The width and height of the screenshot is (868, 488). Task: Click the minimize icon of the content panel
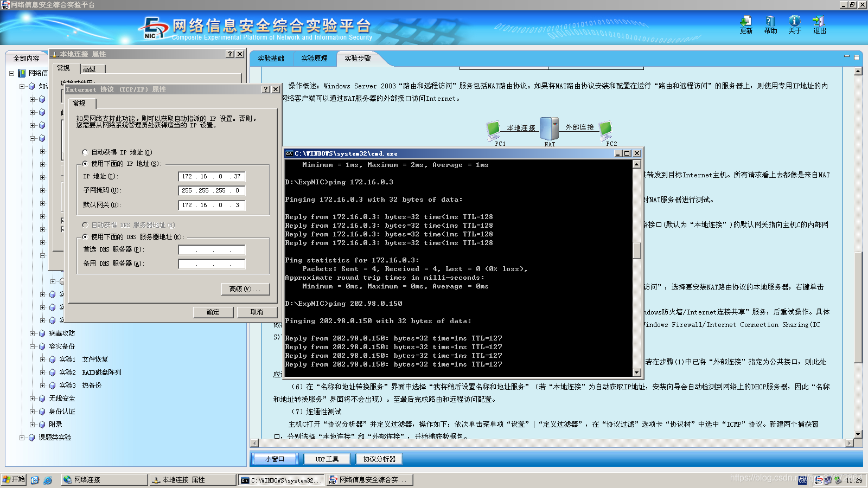[847, 56]
